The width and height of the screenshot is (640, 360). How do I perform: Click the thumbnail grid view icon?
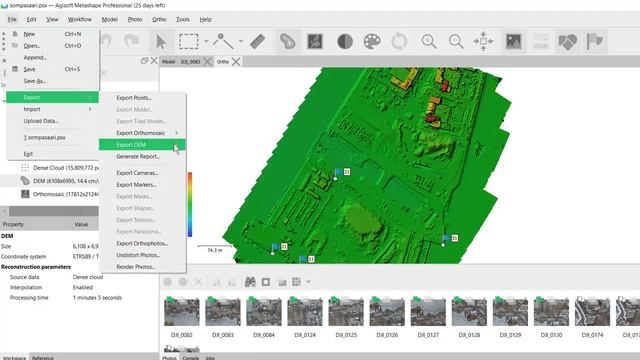[x=296, y=282]
